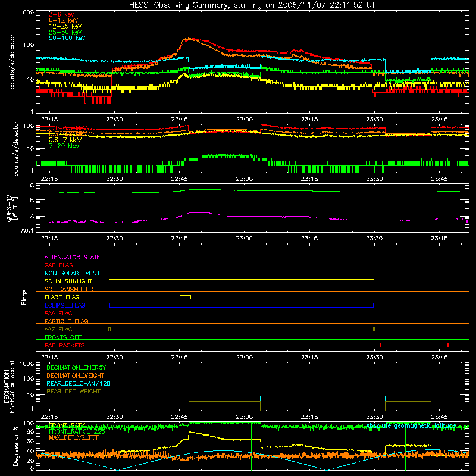Click the Degrees or % axis label
This screenshot has width=476, height=476.
(15, 446)
